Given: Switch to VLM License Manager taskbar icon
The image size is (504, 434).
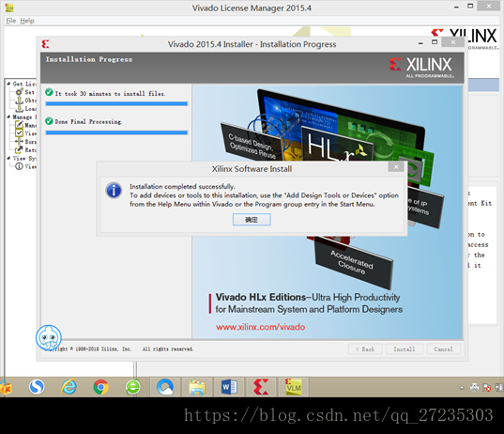Looking at the screenshot, I should click(x=293, y=387).
